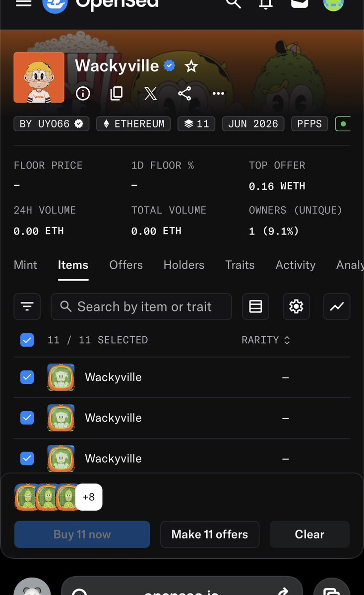Uncheck the 11 / 11 SELECTED checkbox
The width and height of the screenshot is (364, 595).
(27, 340)
